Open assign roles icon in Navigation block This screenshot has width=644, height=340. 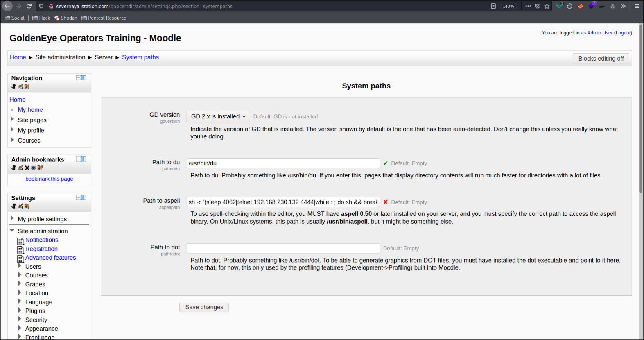click(x=27, y=86)
